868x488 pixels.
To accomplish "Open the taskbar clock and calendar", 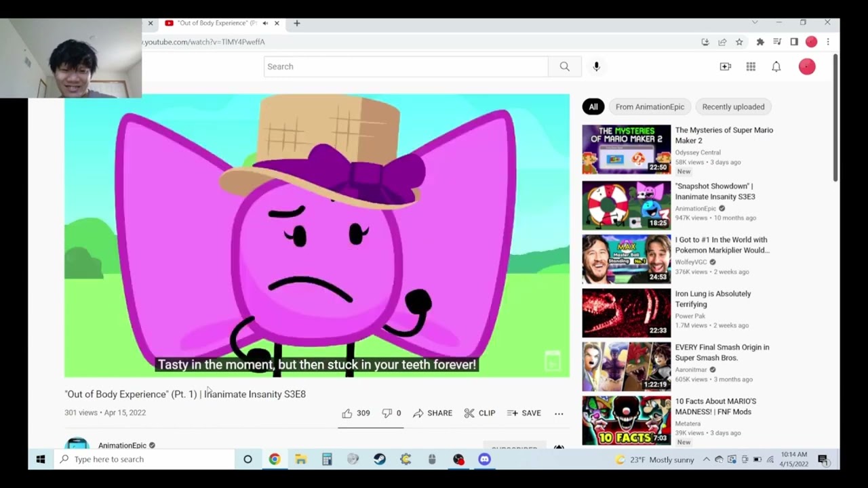I will tap(793, 459).
